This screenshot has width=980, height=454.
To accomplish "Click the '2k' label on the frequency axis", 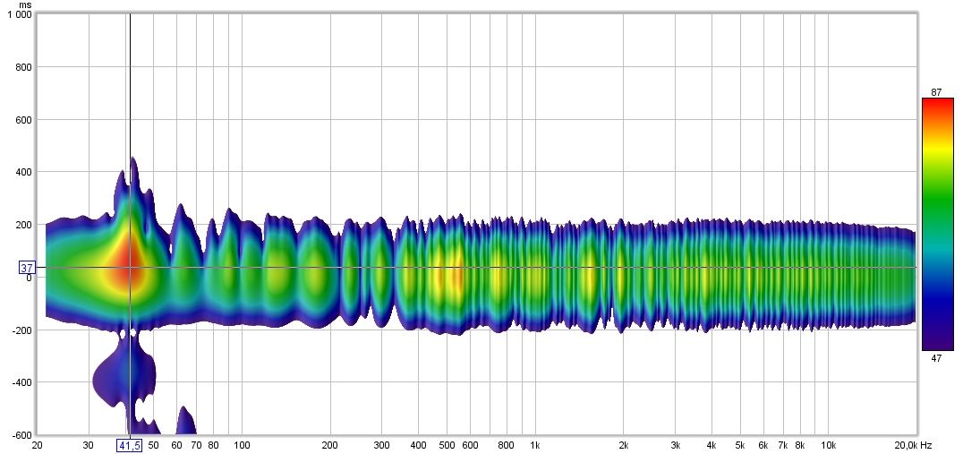I will (623, 445).
